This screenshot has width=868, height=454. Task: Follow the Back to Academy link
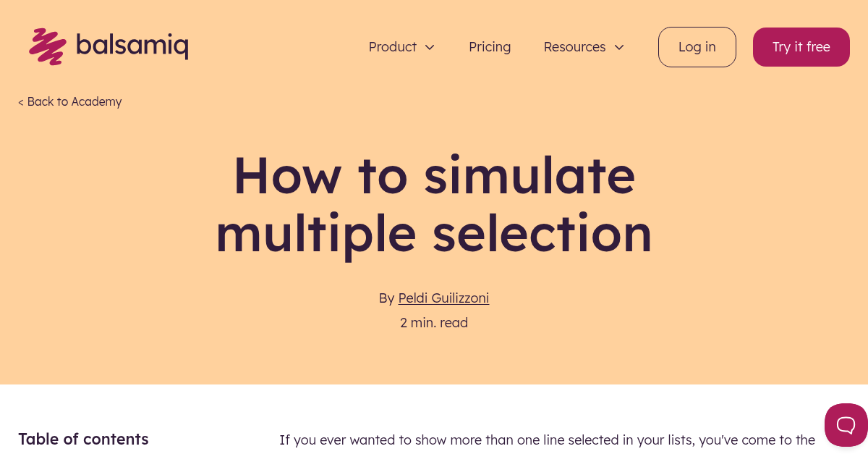tap(70, 102)
